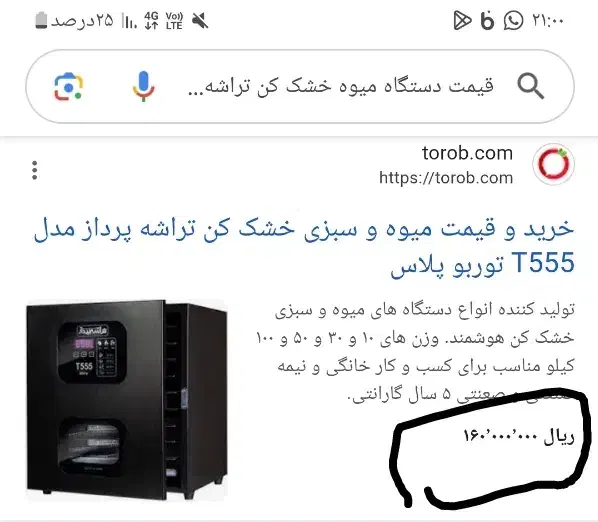Open Google Lens camera search
Image resolution: width=598 pixels, height=522 pixels.
click(x=68, y=87)
